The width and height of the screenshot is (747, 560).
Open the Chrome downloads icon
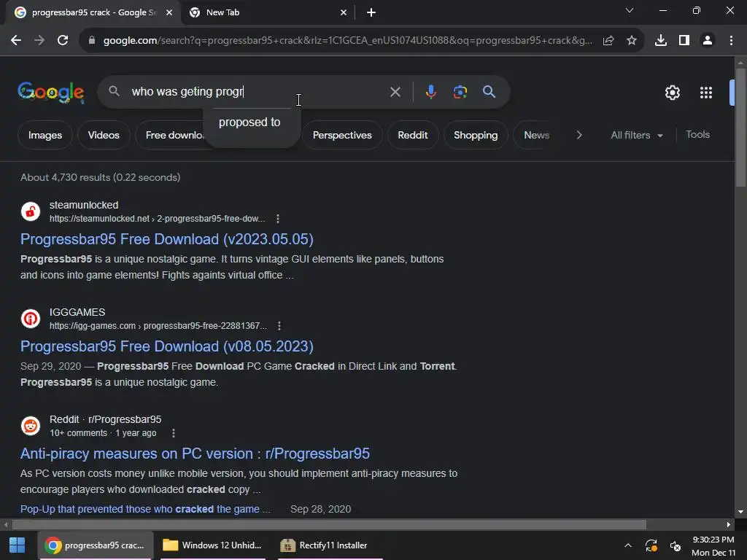coord(661,41)
